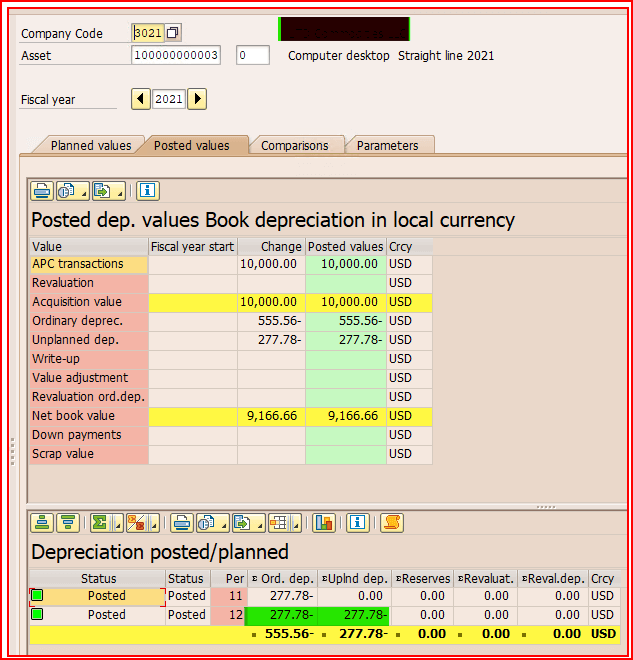Click period 12 unplanned depreciation 277.78-

(354, 615)
